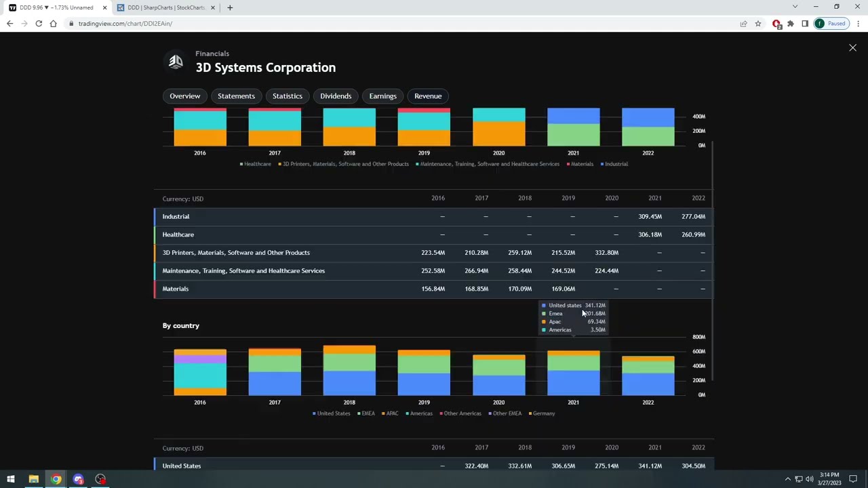Click the 2021 bar in By country chart
Image resolution: width=868 pixels, height=488 pixels.
pyautogui.click(x=573, y=373)
